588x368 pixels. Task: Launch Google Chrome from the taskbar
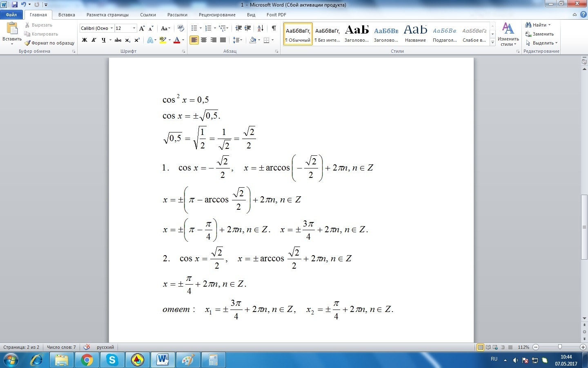[x=87, y=360]
